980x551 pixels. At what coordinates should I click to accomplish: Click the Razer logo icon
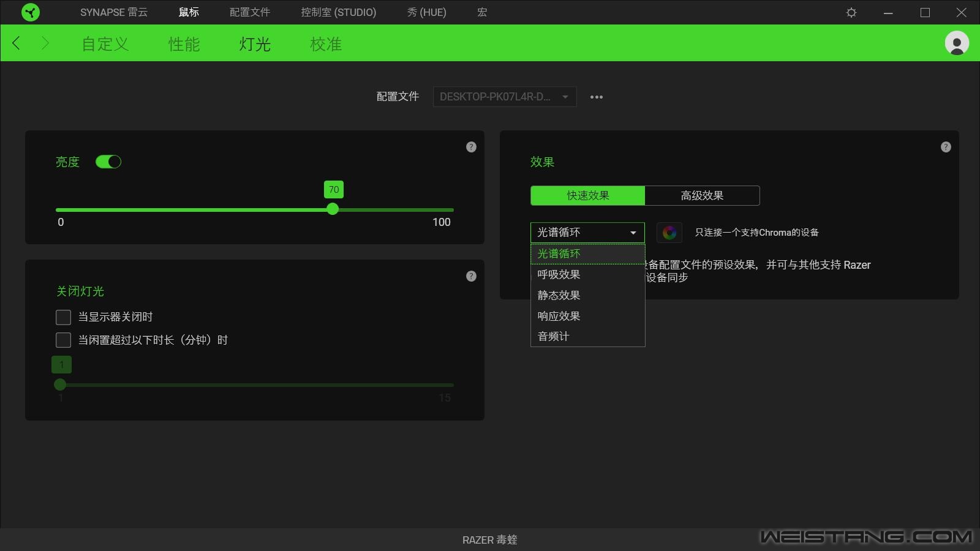[30, 12]
